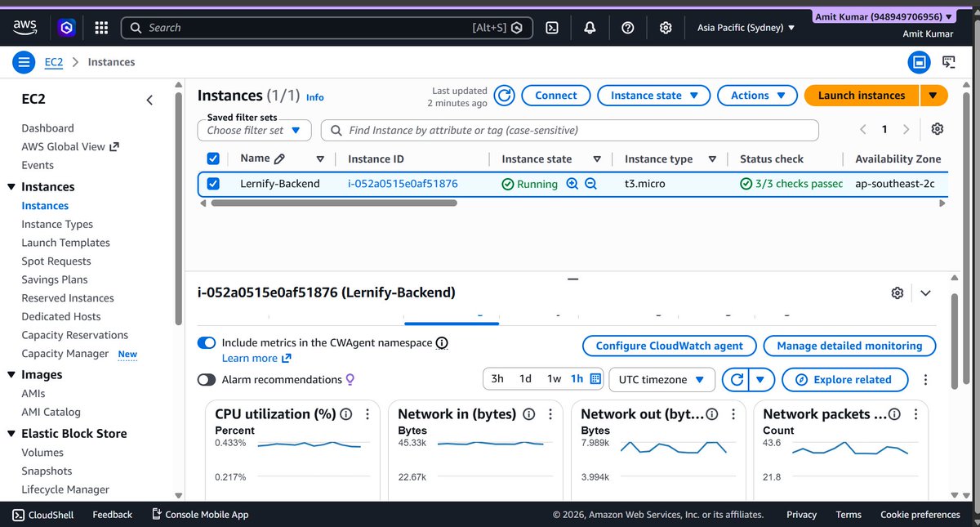
Task: Uncheck the Lernify-Backend row checkbox
Action: tap(213, 184)
